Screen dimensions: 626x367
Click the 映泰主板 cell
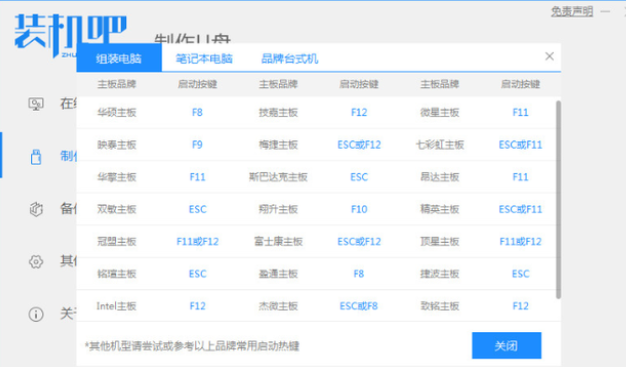click(x=117, y=145)
